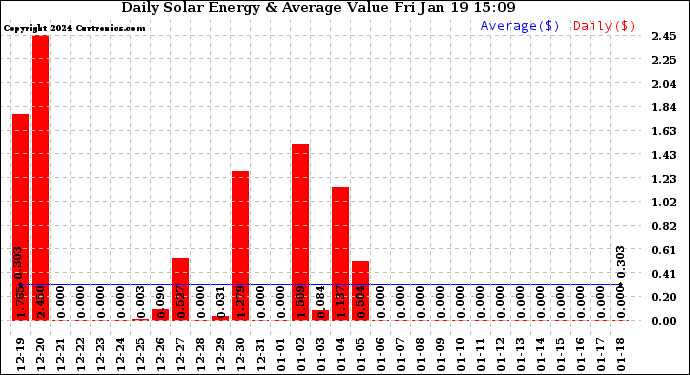The width and height of the screenshot is (690, 375).
Task: Click the 0.090 value label
Action: [x=160, y=302]
